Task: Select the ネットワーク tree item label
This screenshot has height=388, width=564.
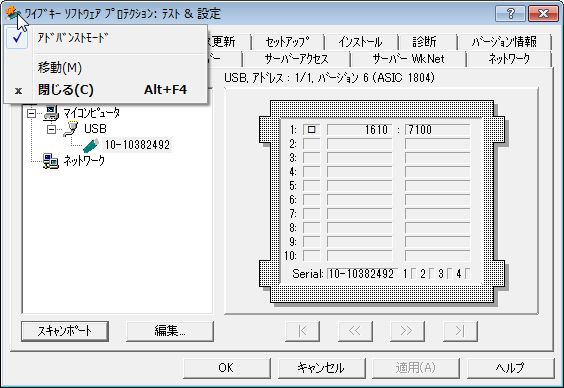Action: (x=84, y=161)
